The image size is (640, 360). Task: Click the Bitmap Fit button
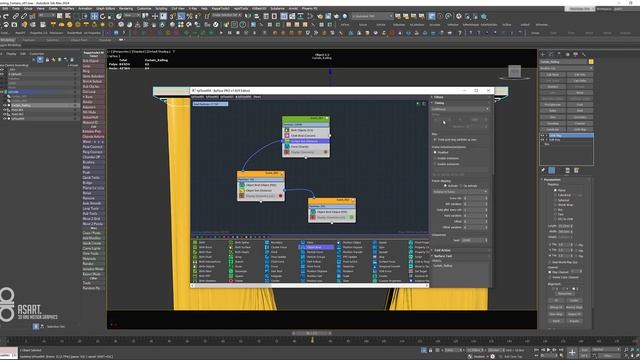click(x=556, y=307)
